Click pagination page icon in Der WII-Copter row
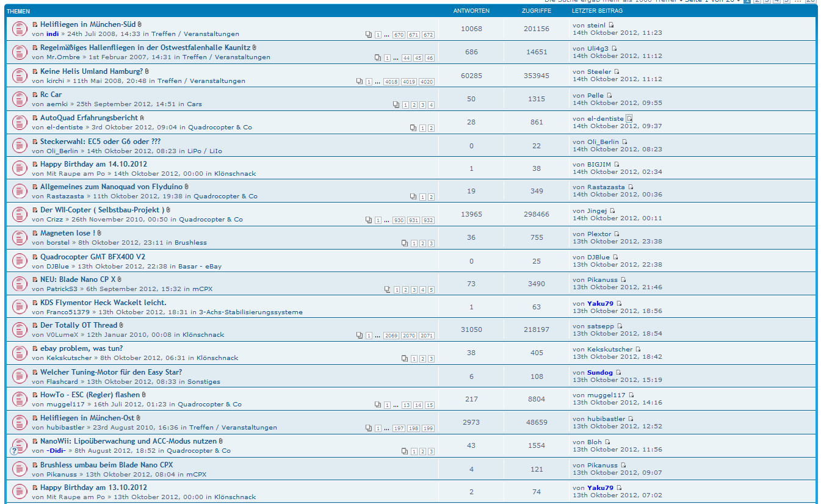 (369, 220)
